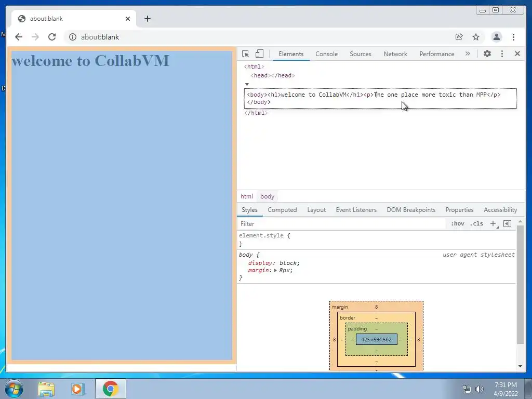
Task: Click the box model border label
Action: 348,318
